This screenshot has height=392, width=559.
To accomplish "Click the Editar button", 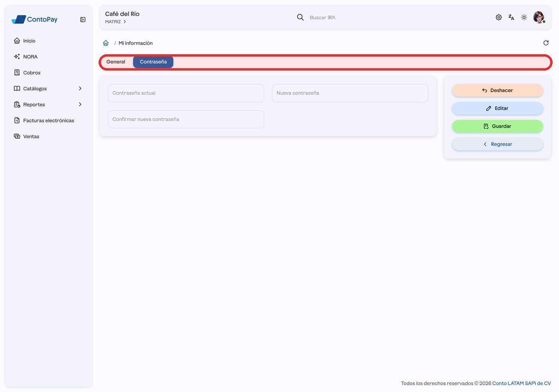I will pyautogui.click(x=498, y=108).
